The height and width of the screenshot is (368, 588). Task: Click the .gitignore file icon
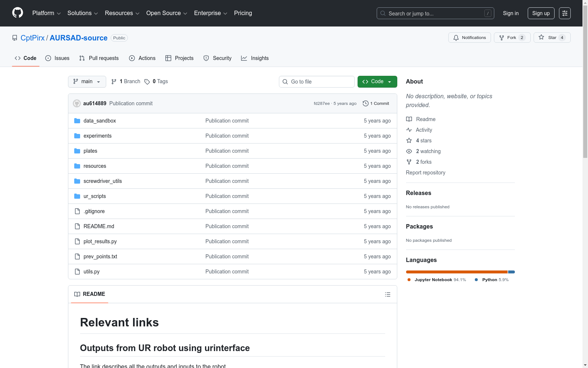point(77,211)
